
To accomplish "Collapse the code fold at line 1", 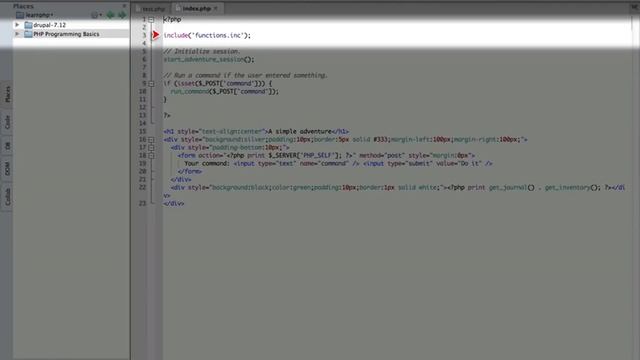I will coord(151,20).
